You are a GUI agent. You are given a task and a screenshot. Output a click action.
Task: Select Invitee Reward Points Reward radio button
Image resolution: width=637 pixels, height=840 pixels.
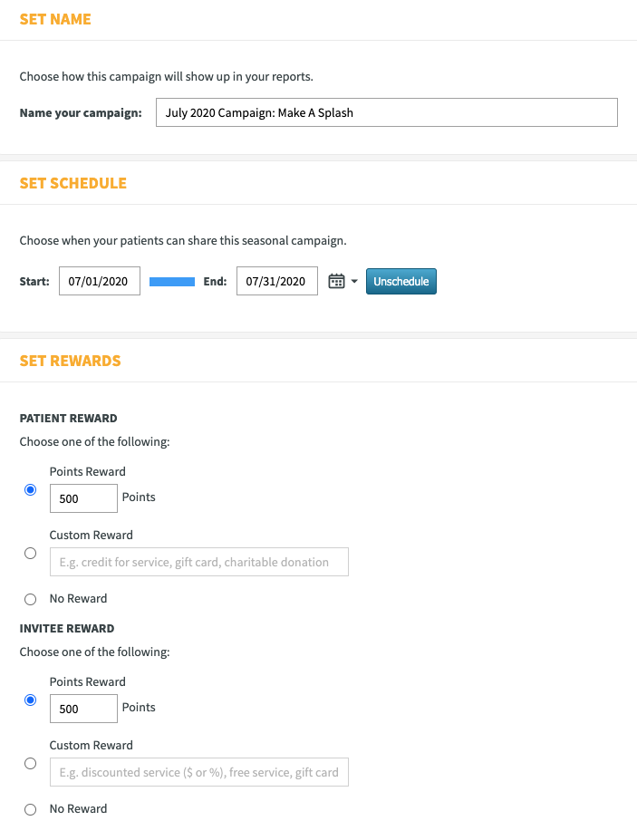click(x=31, y=700)
